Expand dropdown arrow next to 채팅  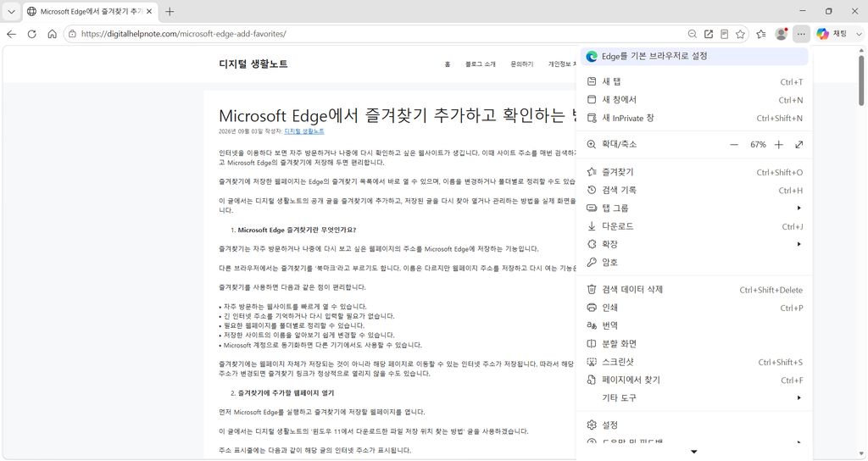coord(859,34)
